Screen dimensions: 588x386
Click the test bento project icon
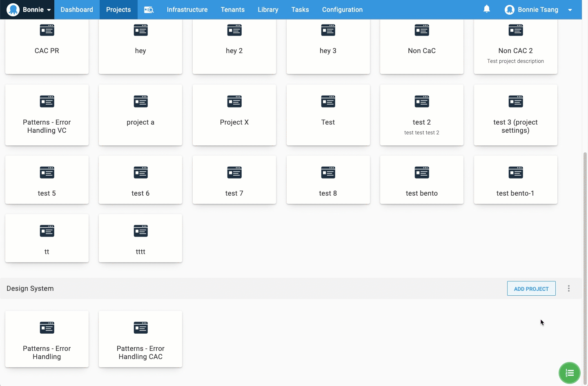tap(422, 173)
